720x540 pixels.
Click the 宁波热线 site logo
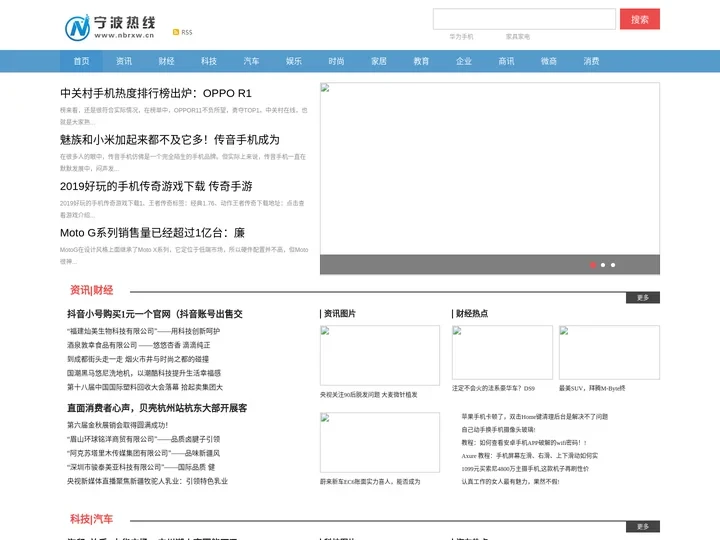(x=110, y=27)
